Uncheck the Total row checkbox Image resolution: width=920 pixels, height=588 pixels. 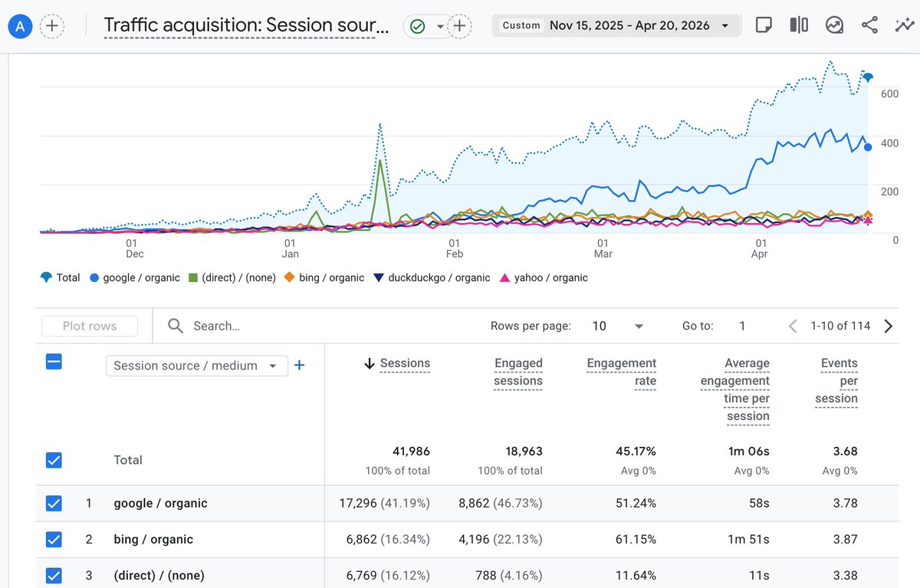coord(54,460)
